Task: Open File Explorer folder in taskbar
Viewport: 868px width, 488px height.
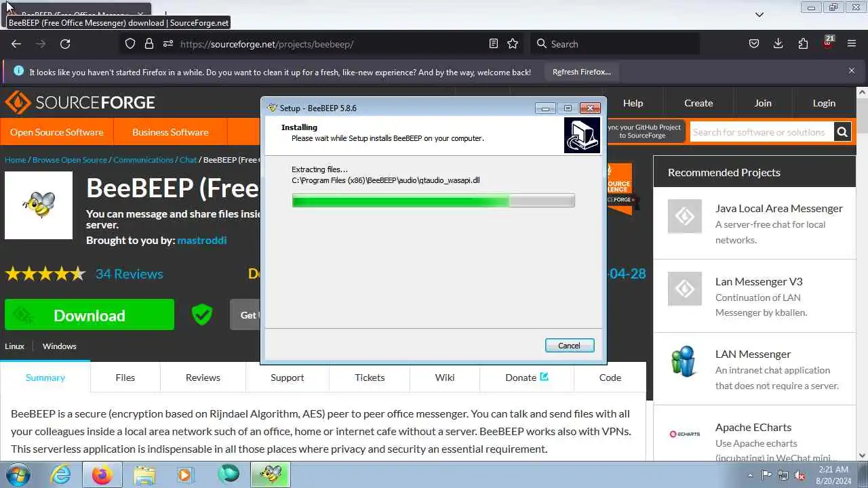Action: point(144,474)
